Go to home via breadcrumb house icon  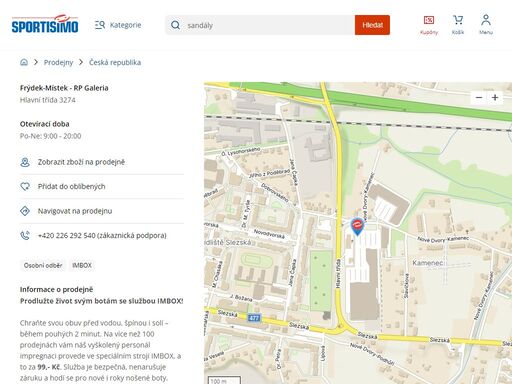coord(24,62)
